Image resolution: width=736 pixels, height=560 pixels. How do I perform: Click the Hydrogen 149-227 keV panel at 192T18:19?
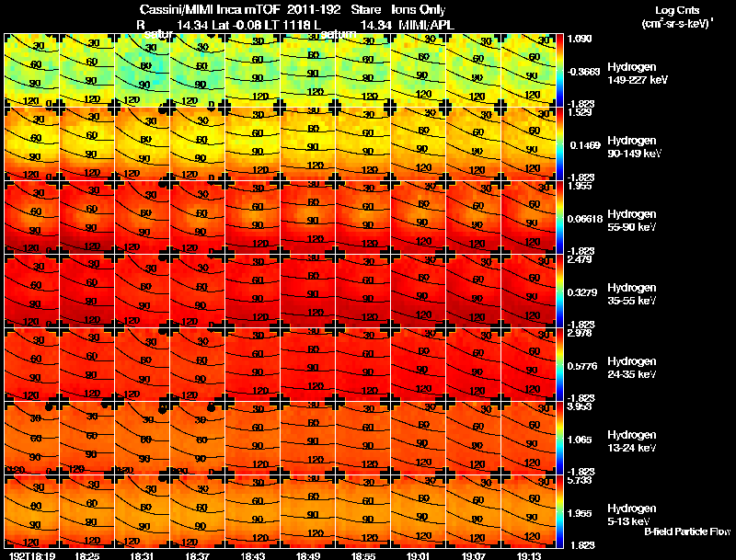(32, 70)
